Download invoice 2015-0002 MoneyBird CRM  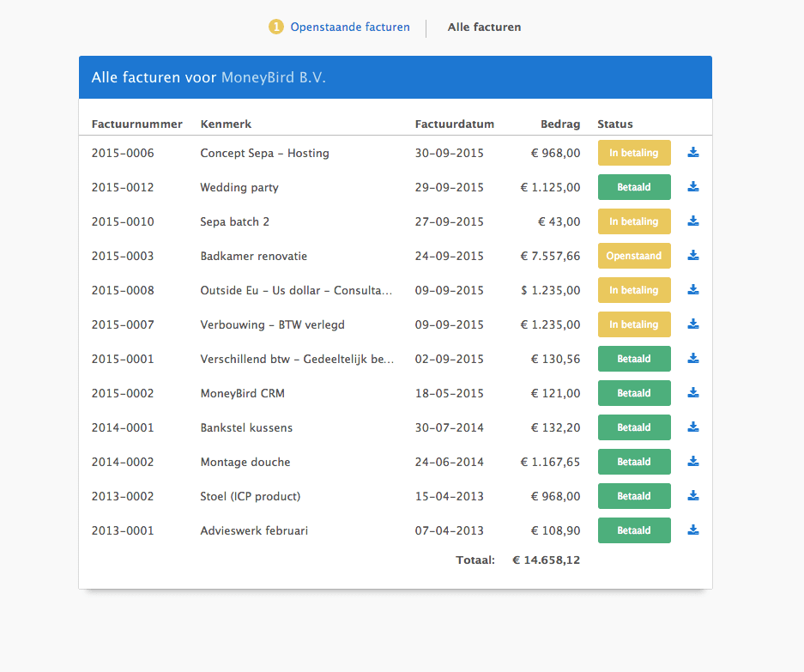[693, 393]
